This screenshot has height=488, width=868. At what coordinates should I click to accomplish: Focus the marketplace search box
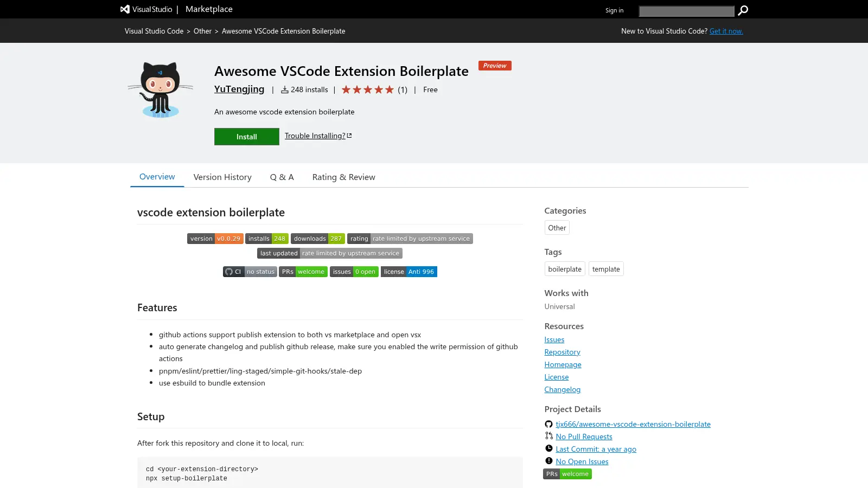[686, 11]
